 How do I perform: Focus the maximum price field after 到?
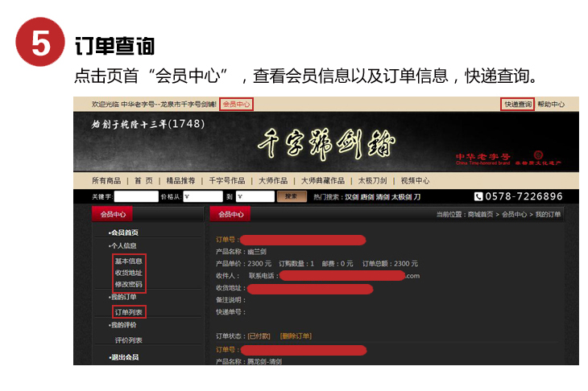(x=255, y=196)
